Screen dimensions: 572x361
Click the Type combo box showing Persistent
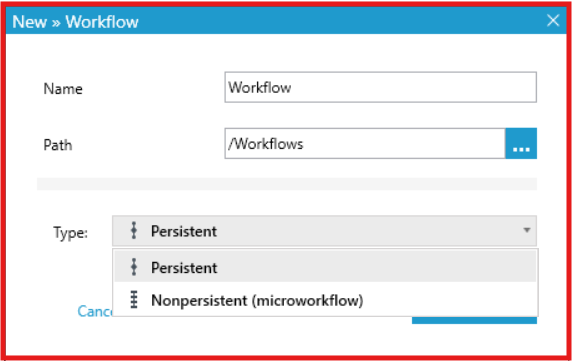[324, 230]
